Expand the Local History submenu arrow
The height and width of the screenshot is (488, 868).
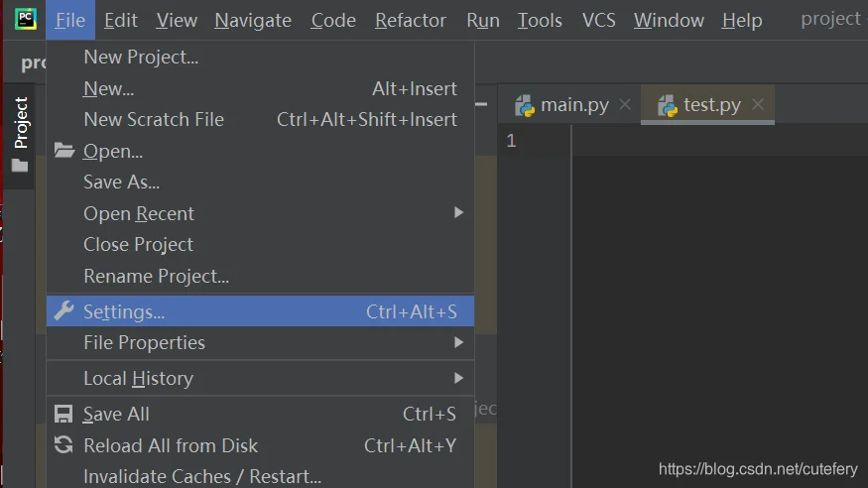point(458,378)
